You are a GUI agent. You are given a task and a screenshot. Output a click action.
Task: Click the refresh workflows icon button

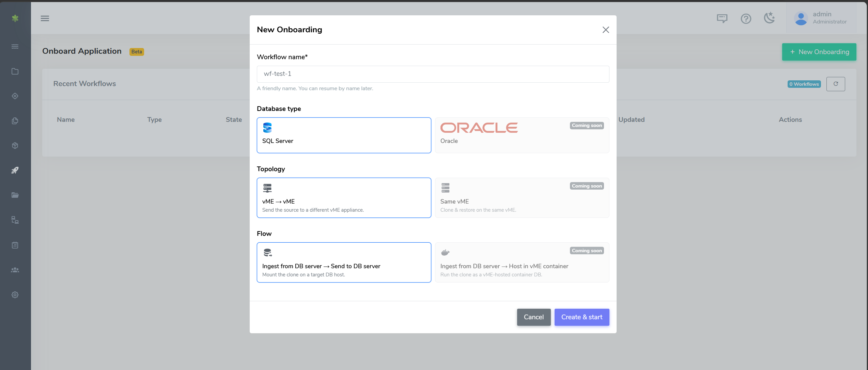[x=836, y=84]
